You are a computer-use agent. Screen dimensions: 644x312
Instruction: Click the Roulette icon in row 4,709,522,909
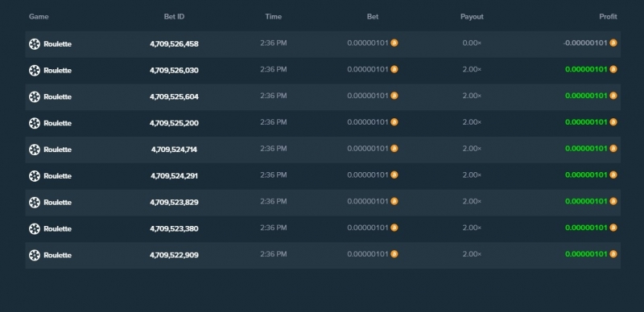[35, 255]
